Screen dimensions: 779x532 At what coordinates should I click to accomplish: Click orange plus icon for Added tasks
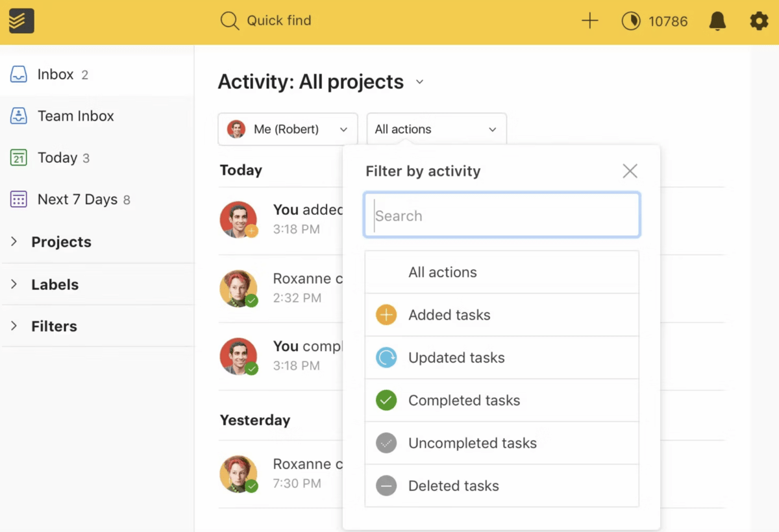(x=386, y=315)
